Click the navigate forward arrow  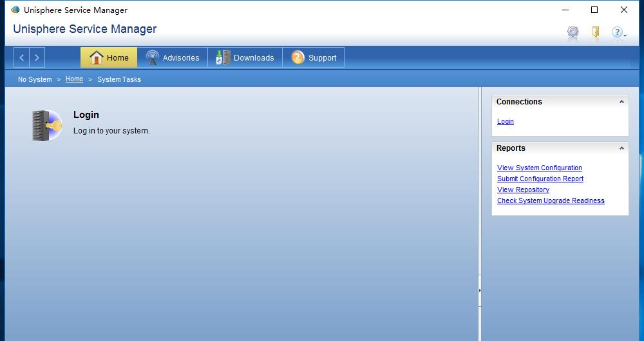coord(37,57)
